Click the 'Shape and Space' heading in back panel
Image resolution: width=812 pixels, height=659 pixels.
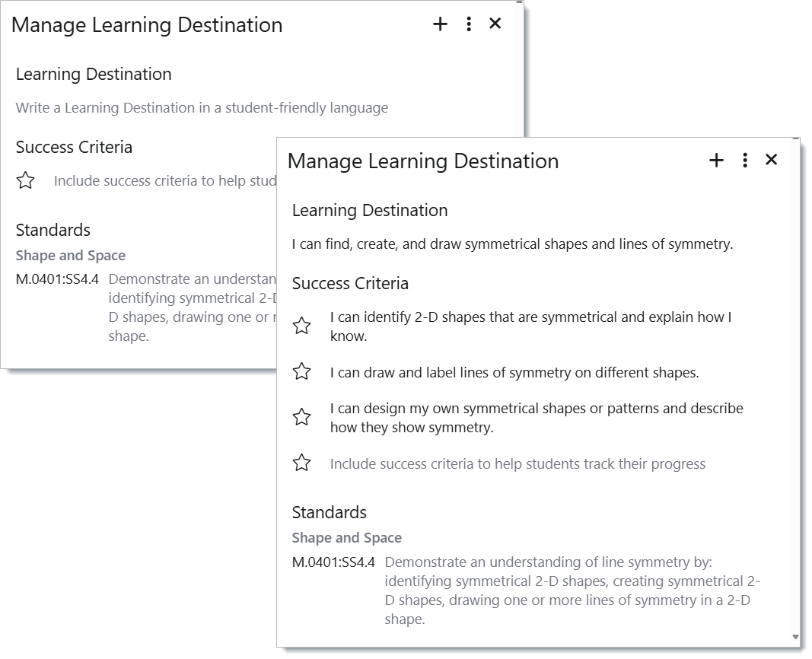click(x=70, y=256)
